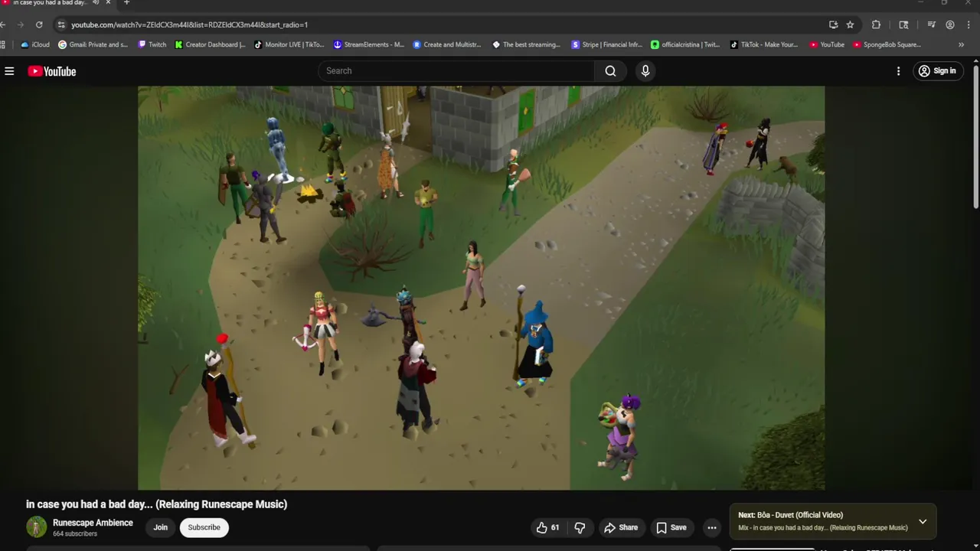
Task: Open Chrome extensions puzzle icon
Action: pos(876,24)
